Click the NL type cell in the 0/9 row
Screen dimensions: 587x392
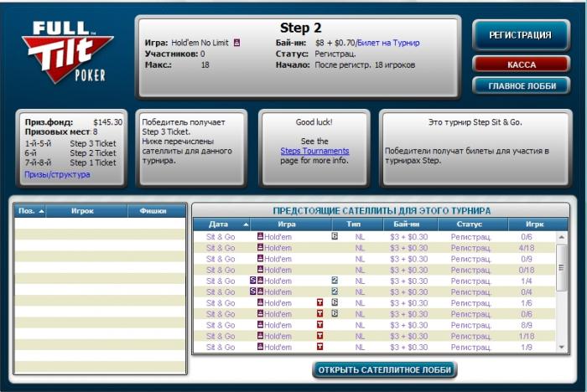click(360, 259)
